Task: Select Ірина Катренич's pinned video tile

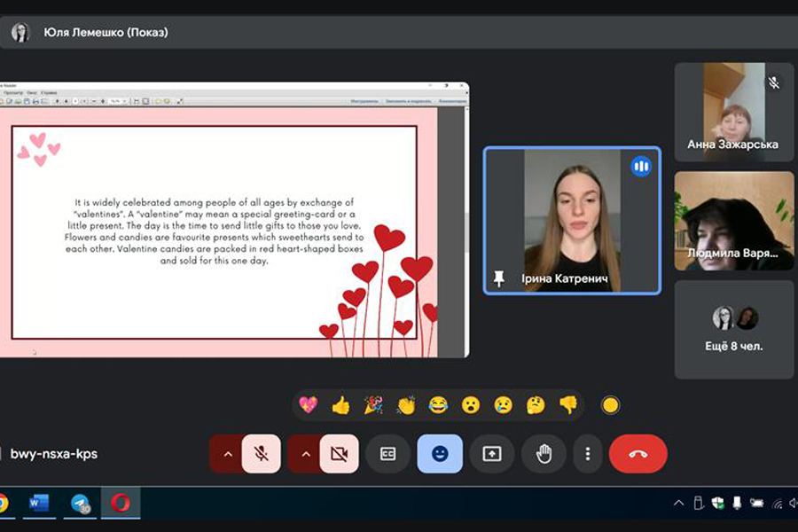Action: click(x=572, y=220)
